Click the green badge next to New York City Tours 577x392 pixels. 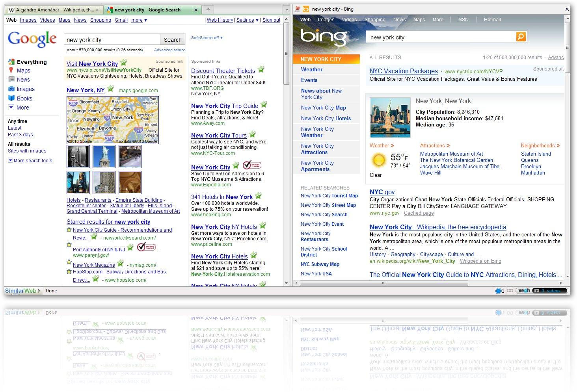tap(252, 134)
